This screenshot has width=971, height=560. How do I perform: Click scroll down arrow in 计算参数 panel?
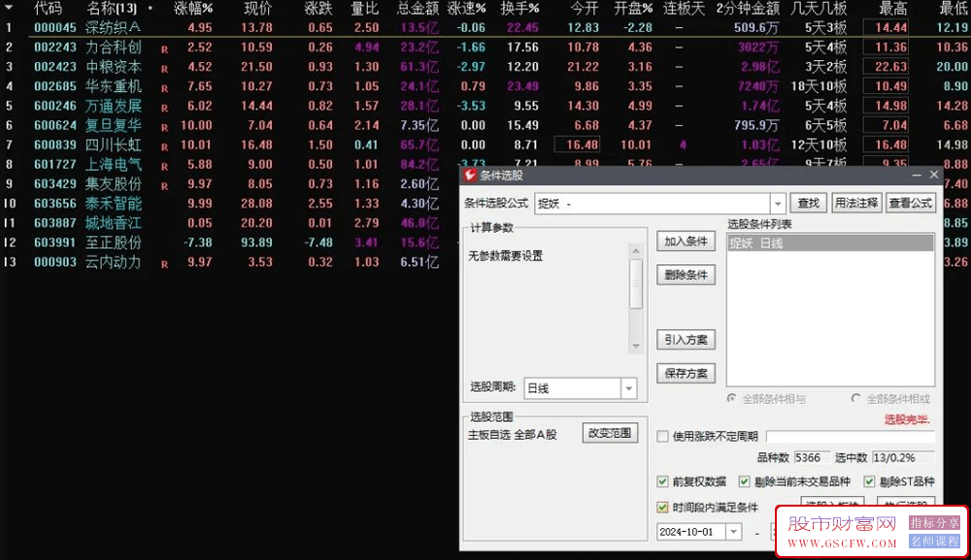tap(635, 346)
